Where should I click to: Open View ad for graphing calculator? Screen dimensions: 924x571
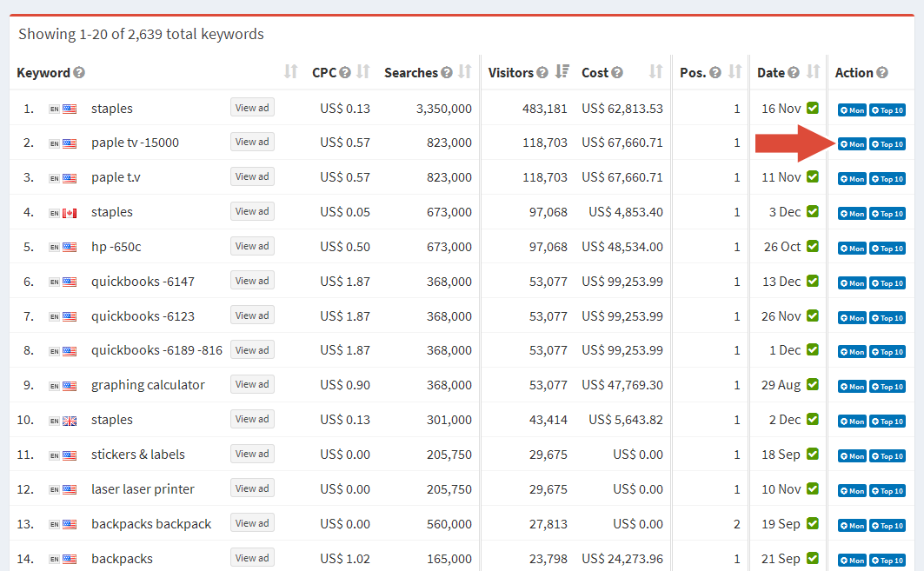[x=252, y=384]
